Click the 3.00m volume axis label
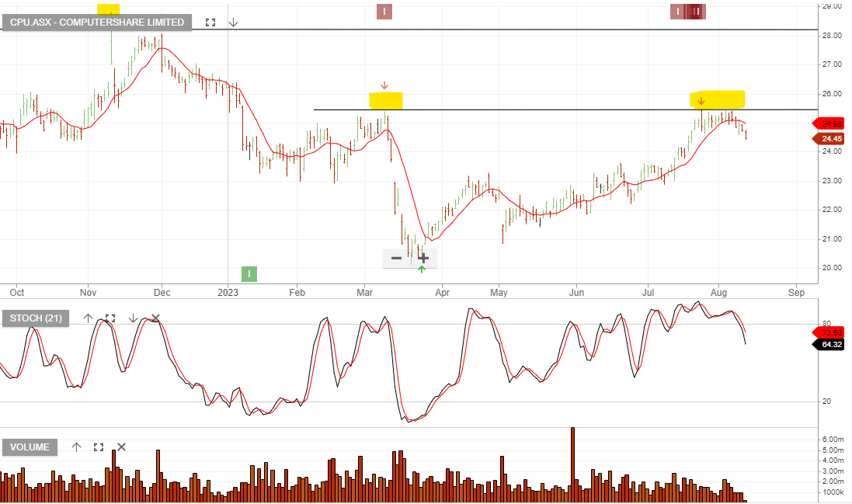 click(833, 471)
